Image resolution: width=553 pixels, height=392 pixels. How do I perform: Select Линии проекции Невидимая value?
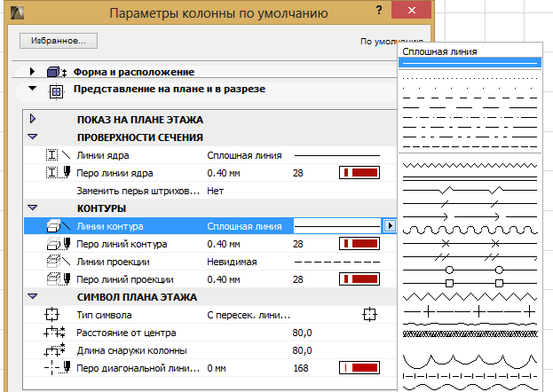[232, 262]
